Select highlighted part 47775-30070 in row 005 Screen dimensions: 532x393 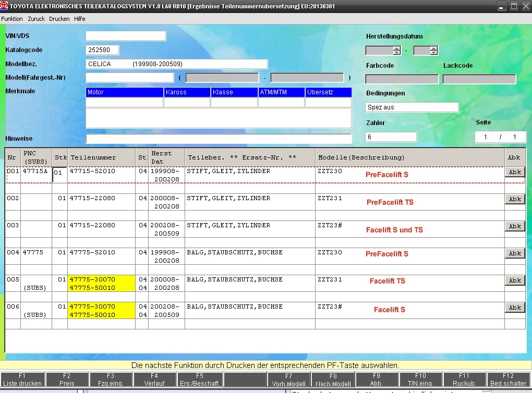pyautogui.click(x=92, y=279)
